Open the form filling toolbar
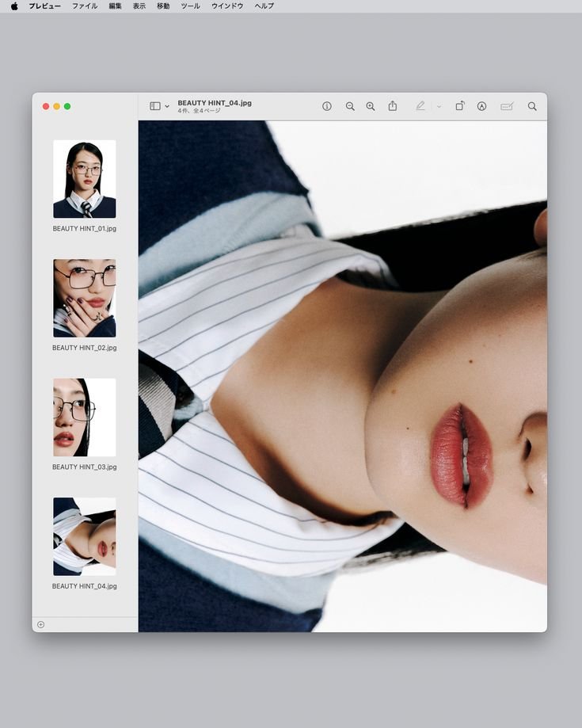 [x=507, y=106]
